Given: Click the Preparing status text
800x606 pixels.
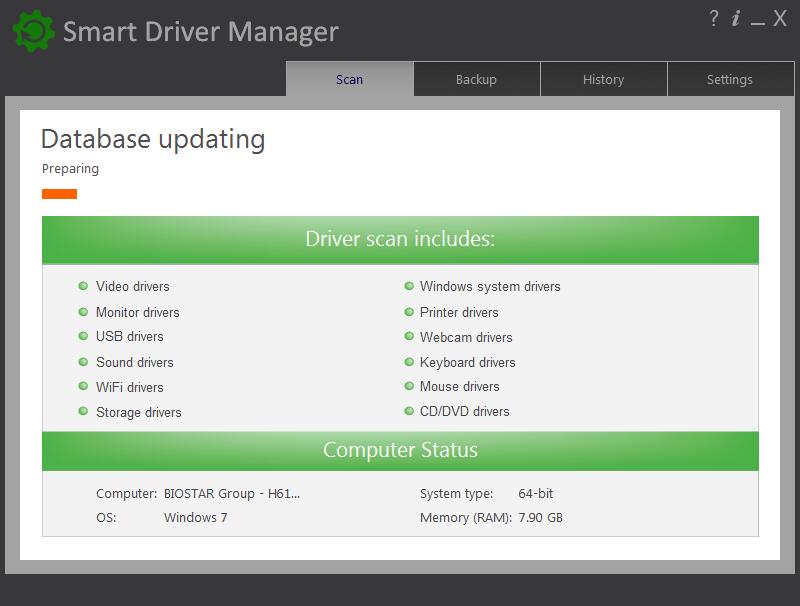Looking at the screenshot, I should click(x=70, y=168).
